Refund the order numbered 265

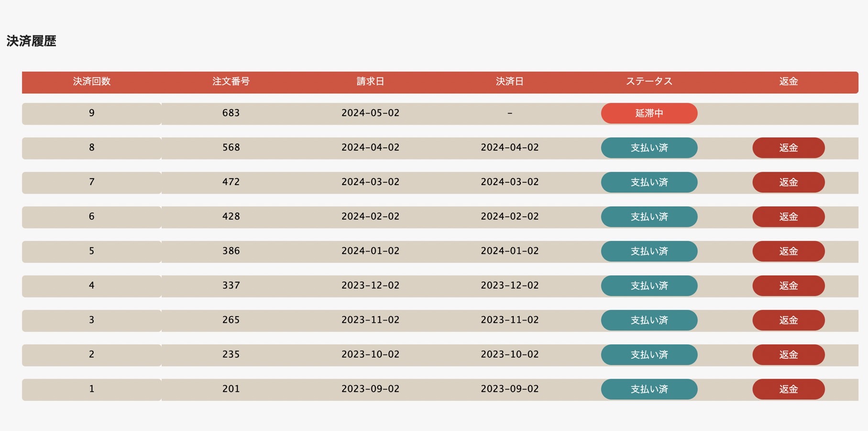click(x=788, y=320)
